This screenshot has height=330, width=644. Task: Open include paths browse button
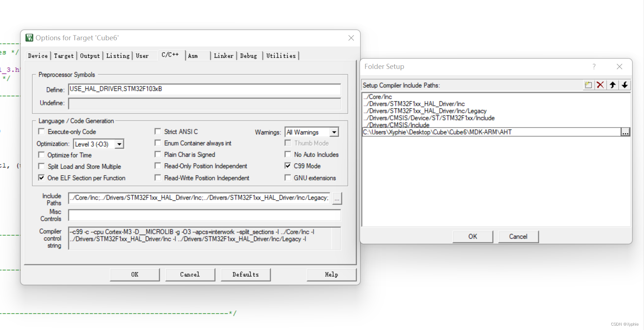pos(337,198)
